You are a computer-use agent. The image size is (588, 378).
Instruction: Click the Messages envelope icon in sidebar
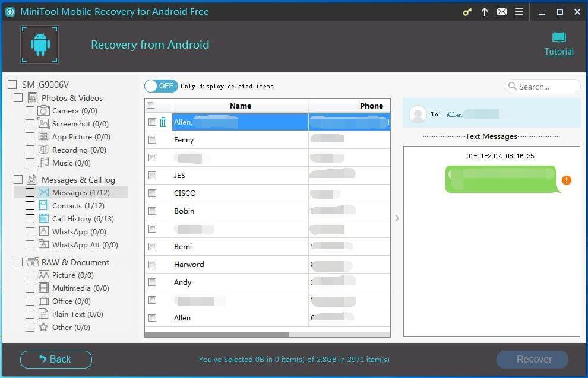[43, 192]
